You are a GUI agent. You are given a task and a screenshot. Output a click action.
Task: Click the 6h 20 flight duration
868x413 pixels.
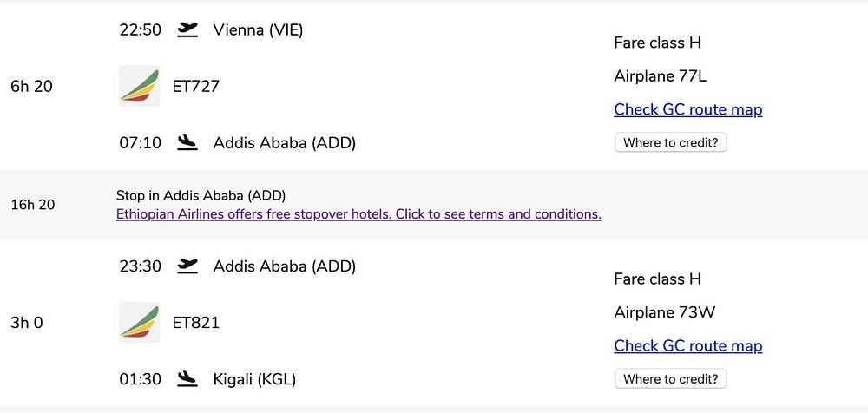pos(31,86)
